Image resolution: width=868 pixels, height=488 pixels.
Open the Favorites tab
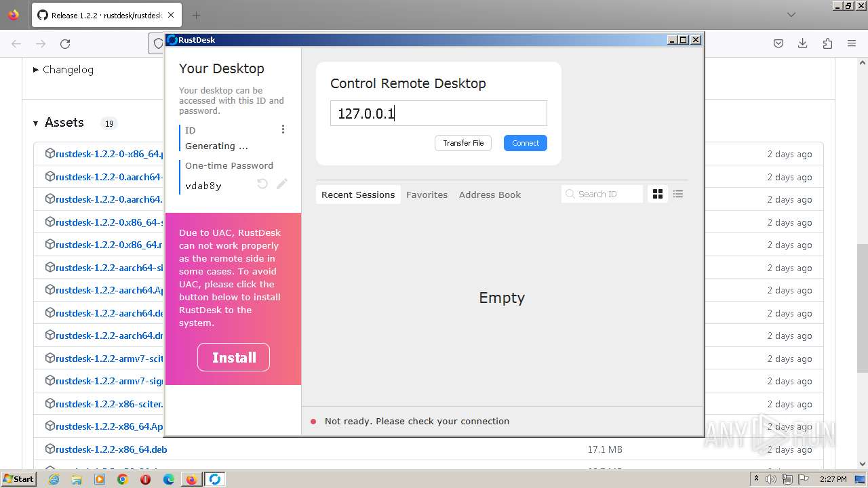[427, 195]
